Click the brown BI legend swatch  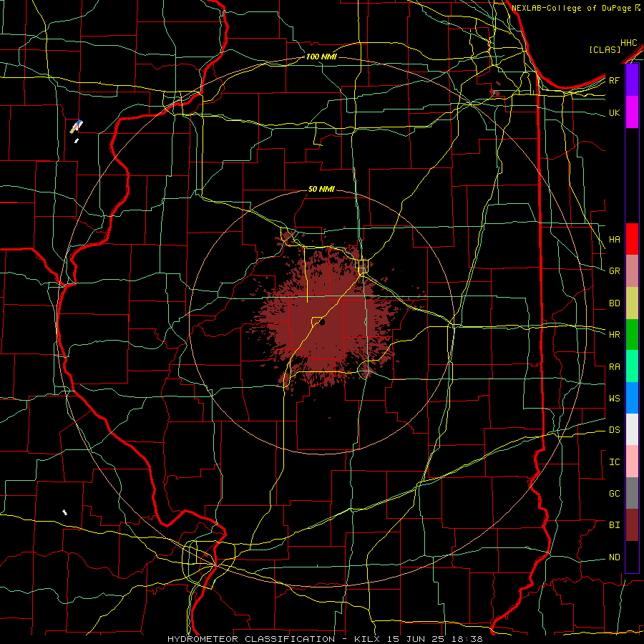pos(632,525)
